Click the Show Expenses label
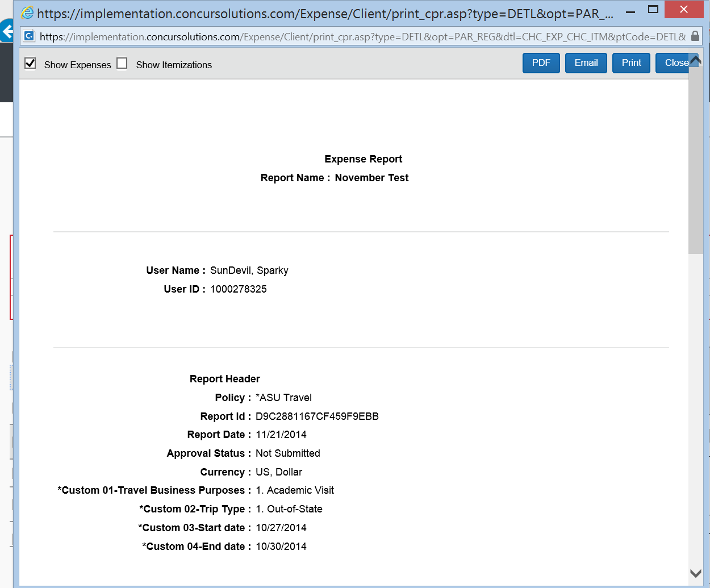This screenshot has height=588, width=710. pyautogui.click(x=78, y=65)
